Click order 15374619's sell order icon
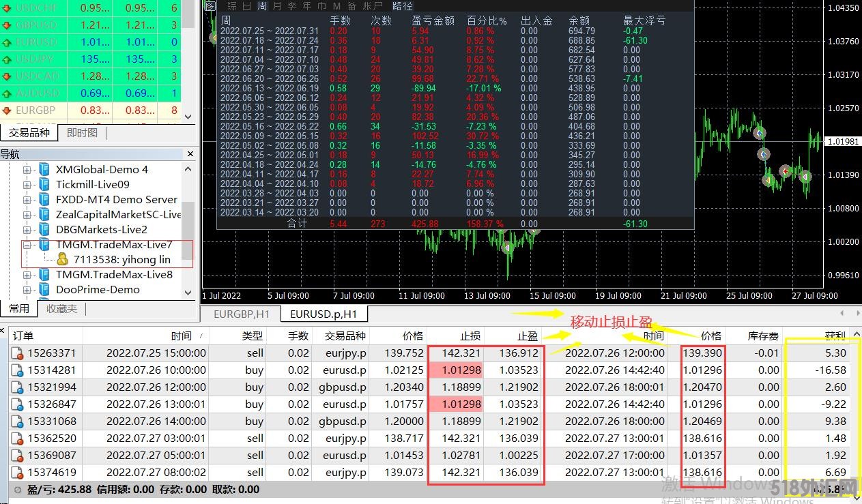The width and height of the screenshot is (862, 504). coord(18,473)
